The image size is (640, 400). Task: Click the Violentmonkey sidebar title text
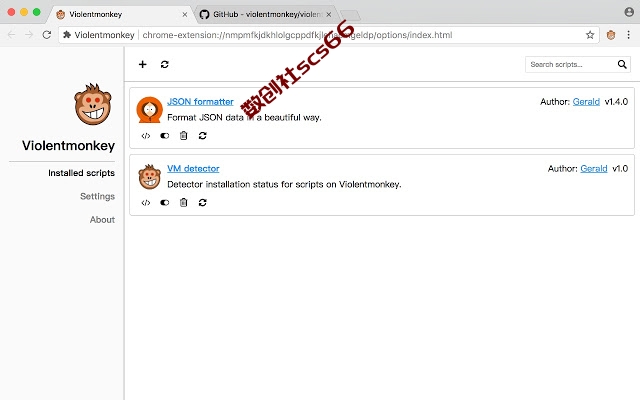click(69, 146)
